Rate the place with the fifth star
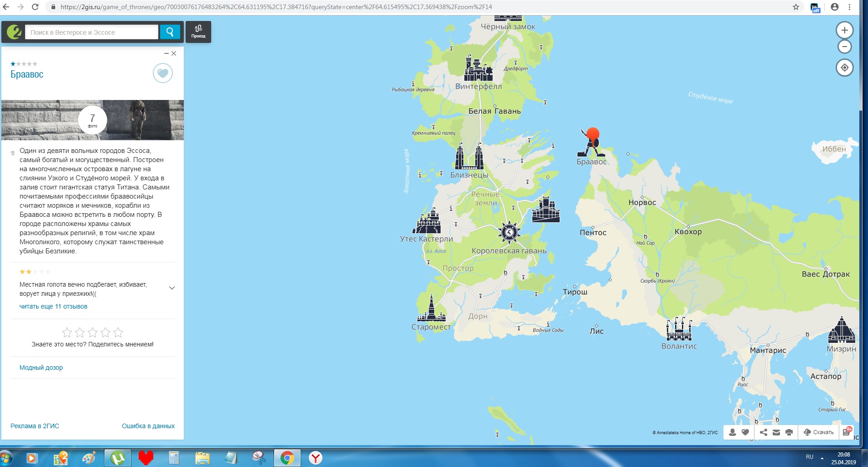Screen dimensions: 868x467 [118, 332]
